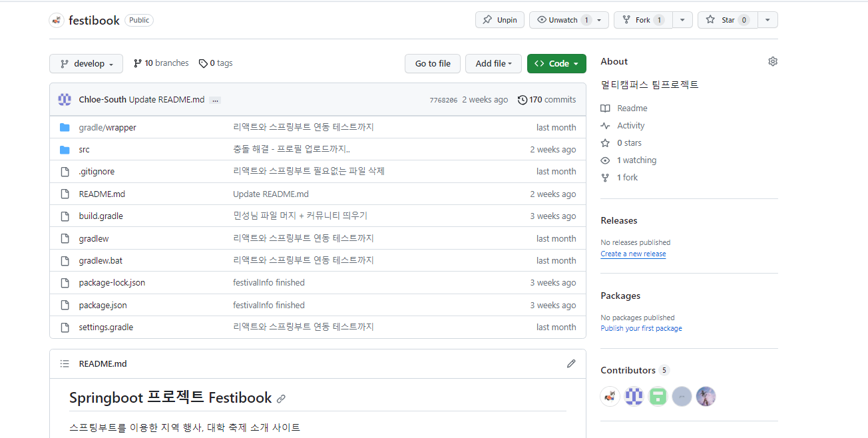Screen dimensions: 868x438
Task: Open the gradle/wrapper folder icon
Action: click(65, 127)
